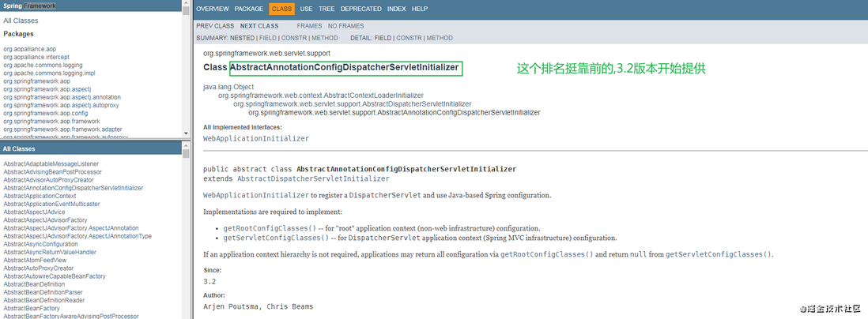Jump to CONSTR in the SUMMARY row
Screen dimensions: 868x319
[x=293, y=38]
